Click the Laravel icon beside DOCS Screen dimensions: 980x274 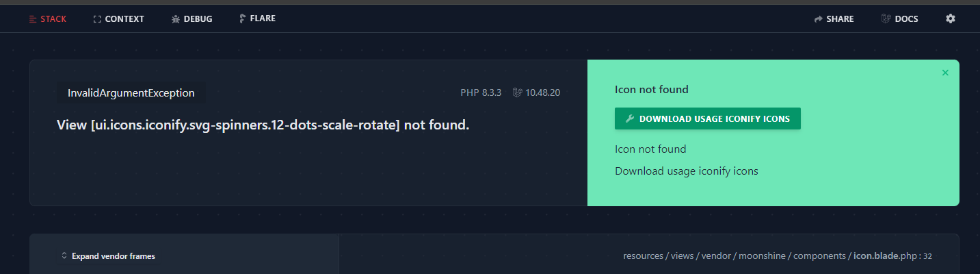tap(886, 19)
